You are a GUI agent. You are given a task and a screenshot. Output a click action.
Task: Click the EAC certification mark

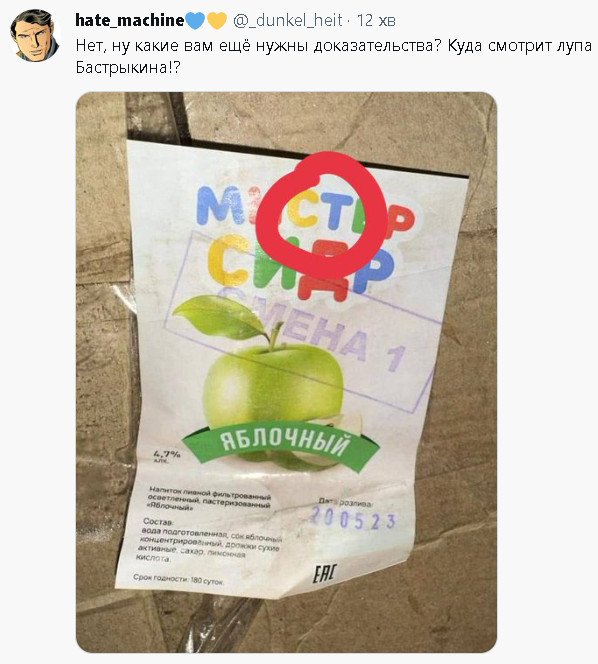[325, 573]
